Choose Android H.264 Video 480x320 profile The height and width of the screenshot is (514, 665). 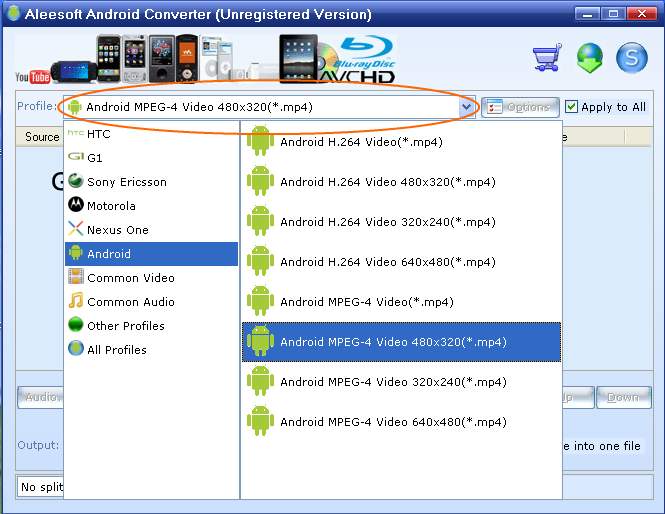click(x=401, y=182)
